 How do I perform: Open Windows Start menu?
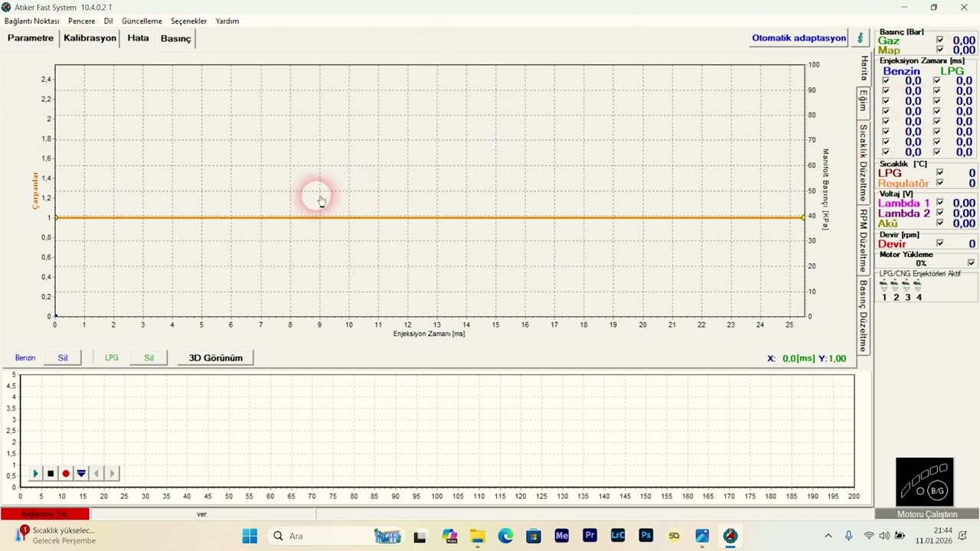(x=250, y=536)
